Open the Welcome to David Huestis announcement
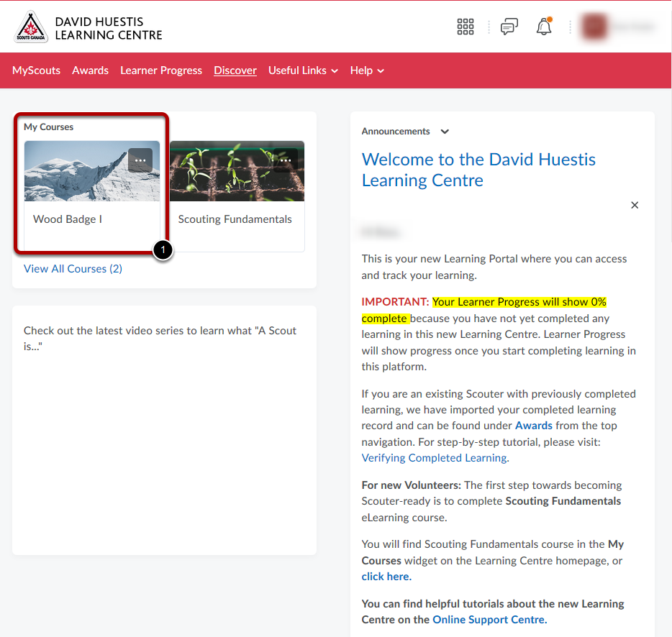The height and width of the screenshot is (637, 672). pyautogui.click(x=478, y=170)
